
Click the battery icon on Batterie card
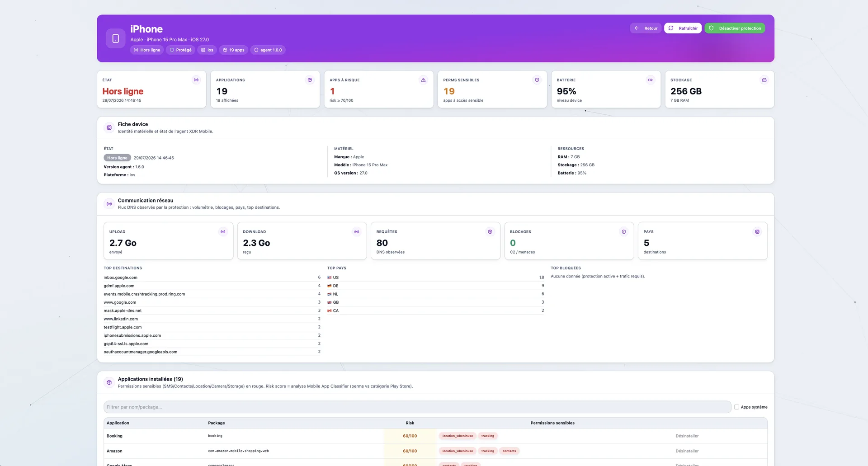[651, 80]
